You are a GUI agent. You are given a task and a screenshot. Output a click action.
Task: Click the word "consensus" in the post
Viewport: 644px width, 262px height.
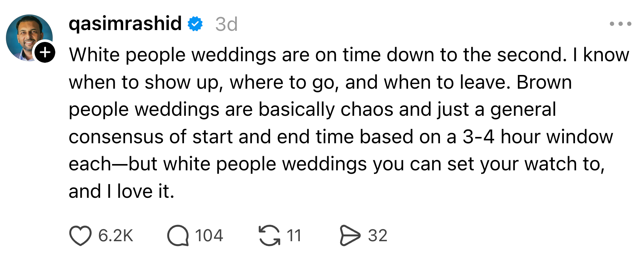click(x=116, y=137)
